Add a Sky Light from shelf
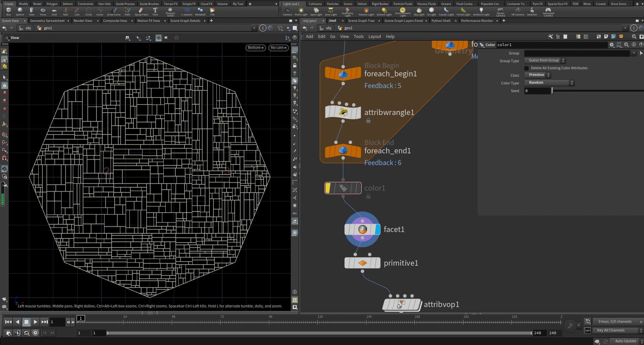The height and width of the screenshot is (345, 644). click(x=419, y=12)
